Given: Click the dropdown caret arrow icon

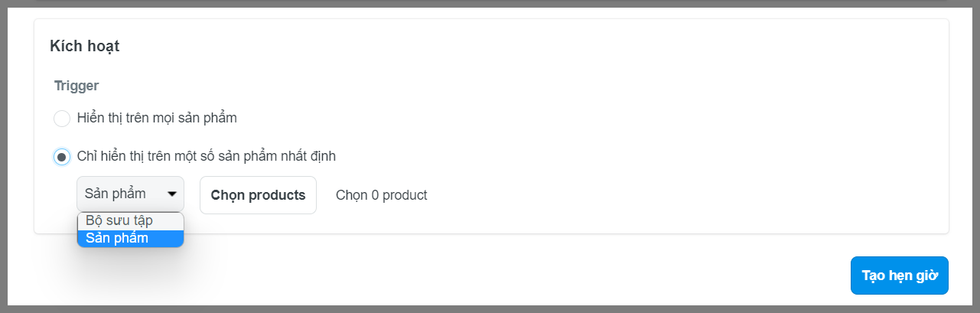Looking at the screenshot, I should 172,194.
